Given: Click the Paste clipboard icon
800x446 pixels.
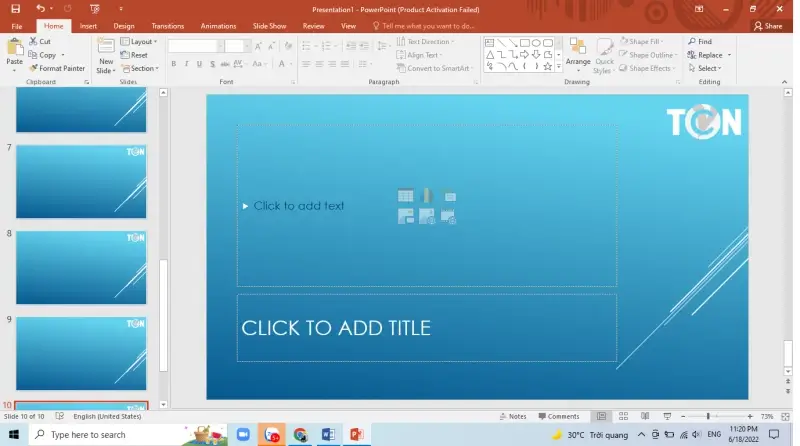Looking at the screenshot, I should (x=14, y=52).
